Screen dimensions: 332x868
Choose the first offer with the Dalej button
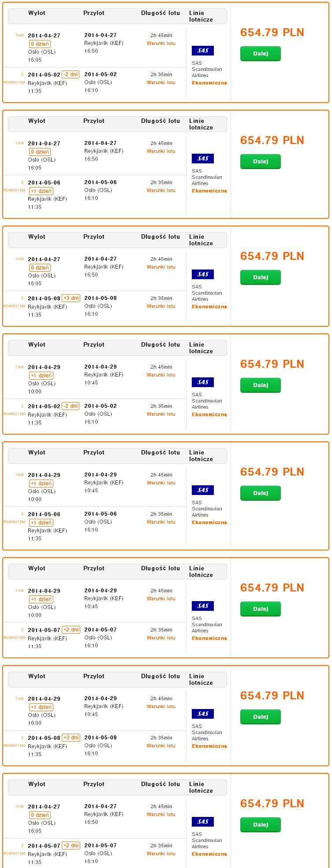point(261,54)
